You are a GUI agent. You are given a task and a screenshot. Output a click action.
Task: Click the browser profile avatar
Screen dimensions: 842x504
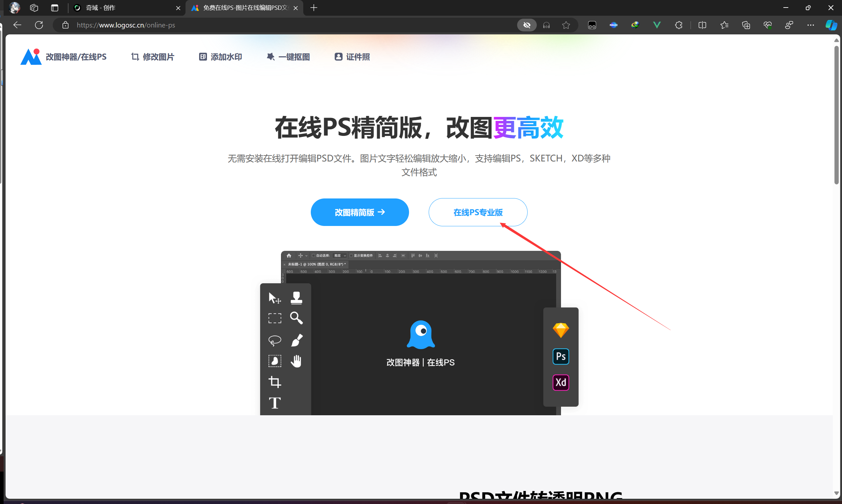click(x=14, y=8)
